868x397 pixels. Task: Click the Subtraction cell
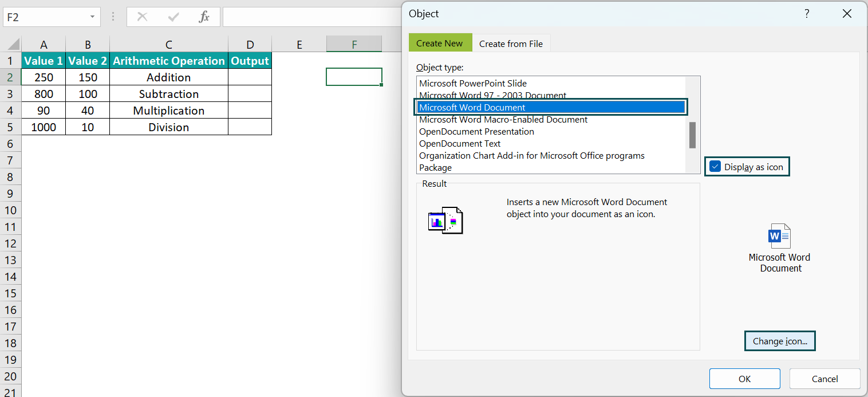point(169,94)
